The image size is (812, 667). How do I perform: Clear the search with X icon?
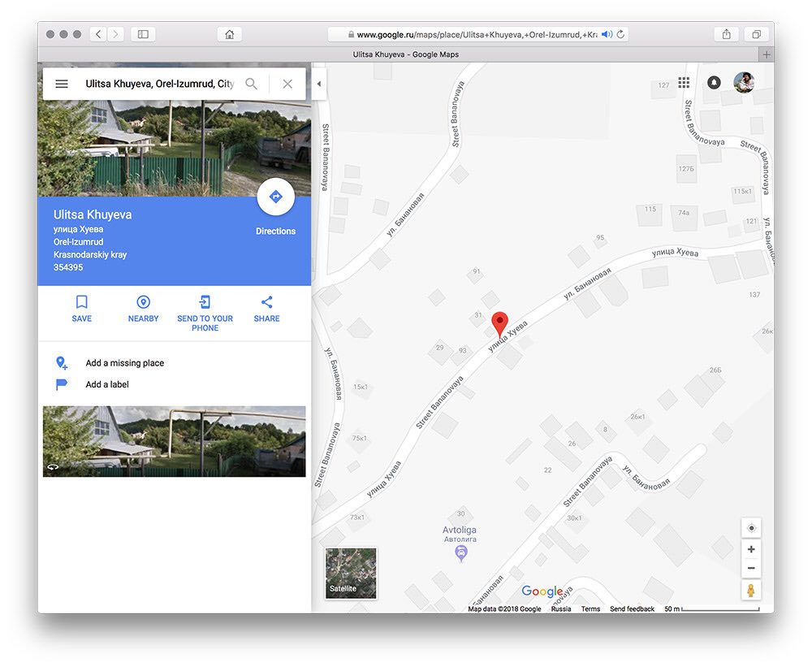(x=287, y=84)
